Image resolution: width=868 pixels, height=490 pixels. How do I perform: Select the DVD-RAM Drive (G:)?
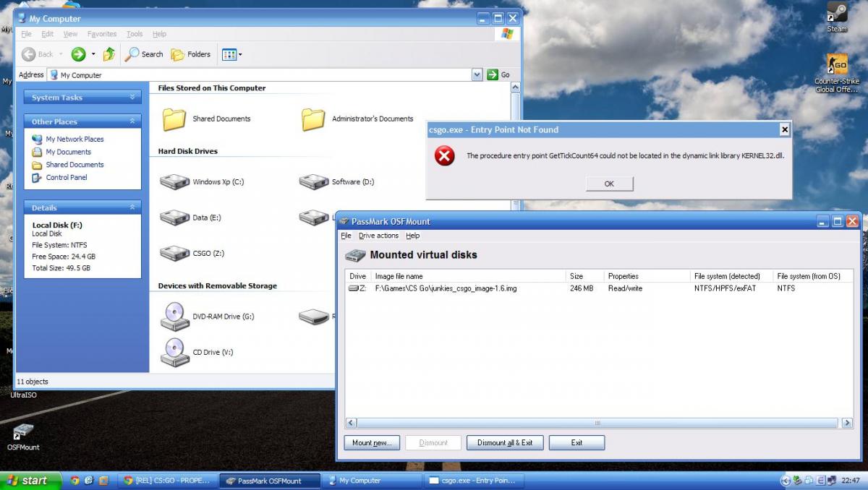click(x=207, y=316)
